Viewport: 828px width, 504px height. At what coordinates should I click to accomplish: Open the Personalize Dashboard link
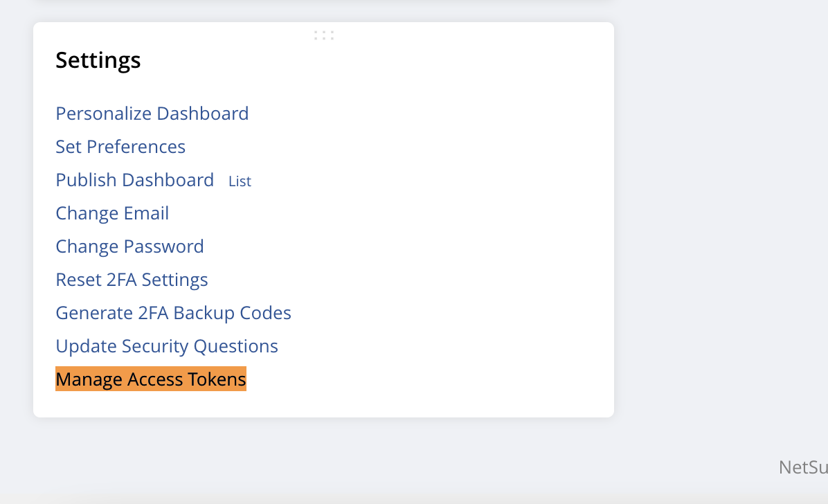tap(152, 114)
